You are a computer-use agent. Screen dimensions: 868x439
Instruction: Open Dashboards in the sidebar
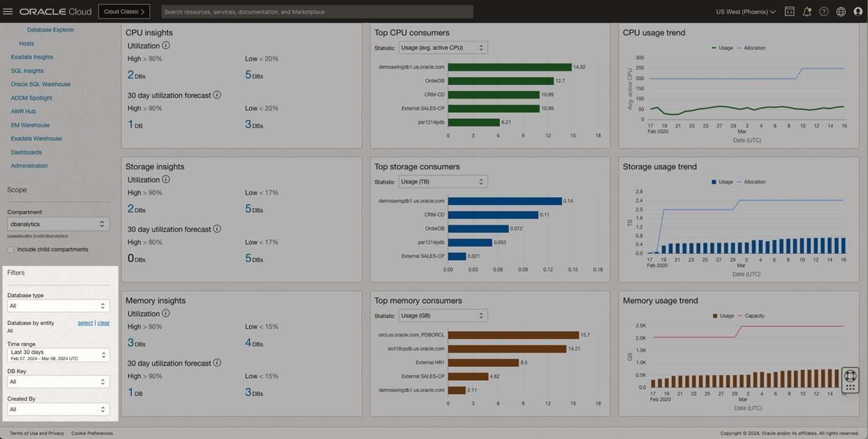pos(26,153)
